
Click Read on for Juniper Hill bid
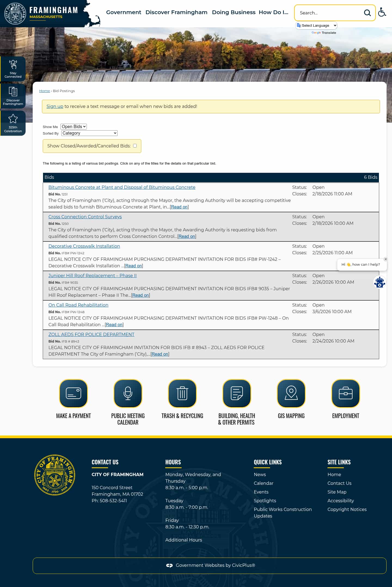click(x=140, y=295)
